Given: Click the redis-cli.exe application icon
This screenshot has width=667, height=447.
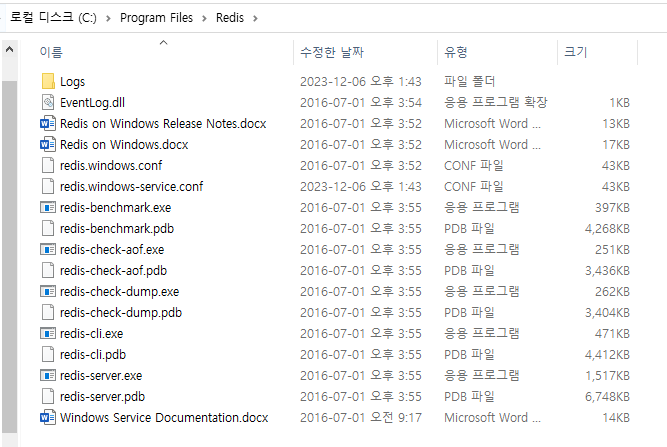Looking at the screenshot, I should [48, 333].
